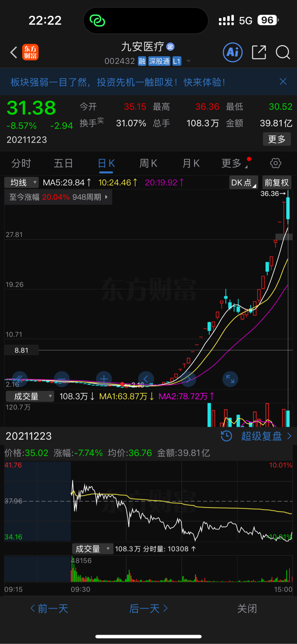Open the search magnifier icon

(x=283, y=52)
